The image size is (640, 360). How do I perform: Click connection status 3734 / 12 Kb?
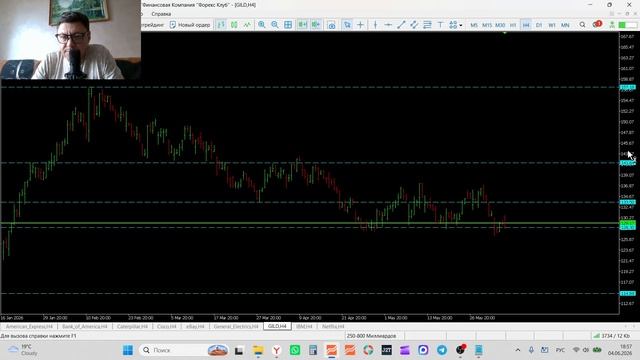(x=611, y=336)
